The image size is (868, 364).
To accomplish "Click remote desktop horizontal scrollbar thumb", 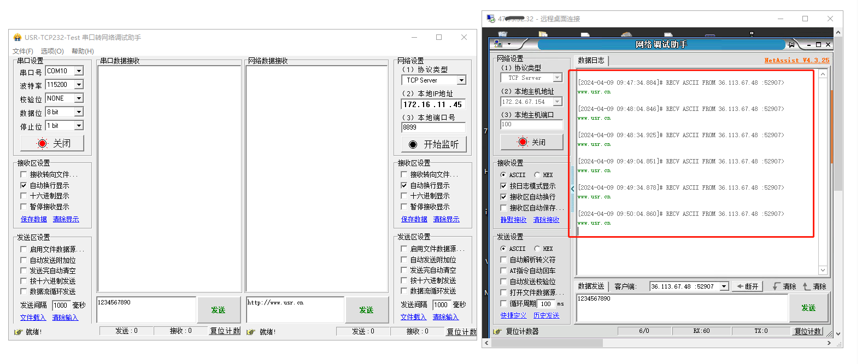I will click(547, 343).
